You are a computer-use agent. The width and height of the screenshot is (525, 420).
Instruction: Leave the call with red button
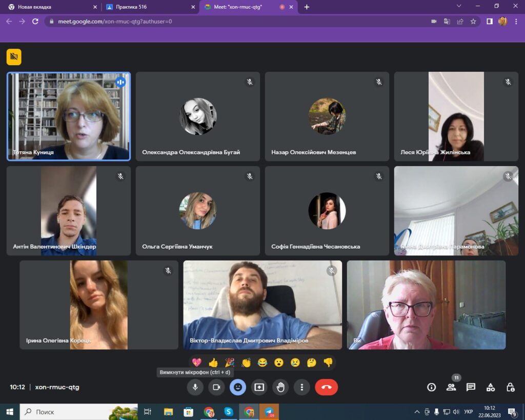[326, 387]
